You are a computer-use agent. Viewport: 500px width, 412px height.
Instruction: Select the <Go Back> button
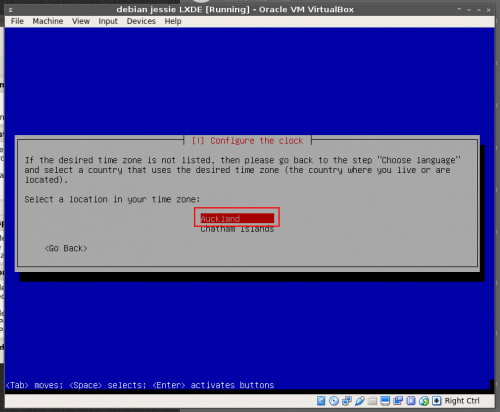pyautogui.click(x=66, y=248)
